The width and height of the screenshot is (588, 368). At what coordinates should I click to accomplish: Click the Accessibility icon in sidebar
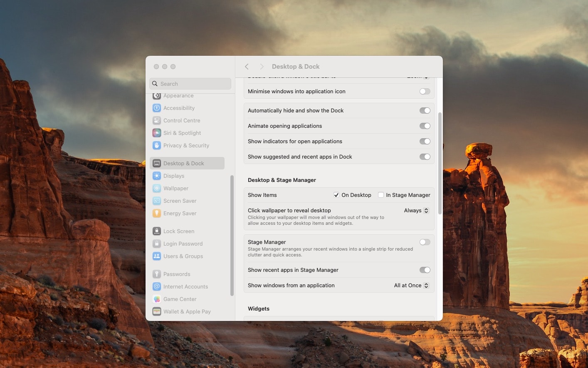coord(157,108)
